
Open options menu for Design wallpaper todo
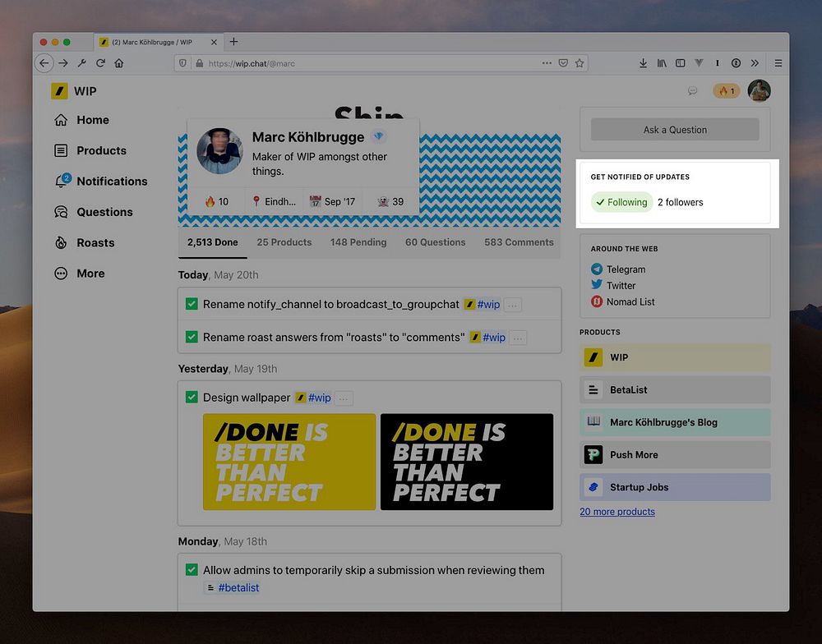(x=344, y=398)
